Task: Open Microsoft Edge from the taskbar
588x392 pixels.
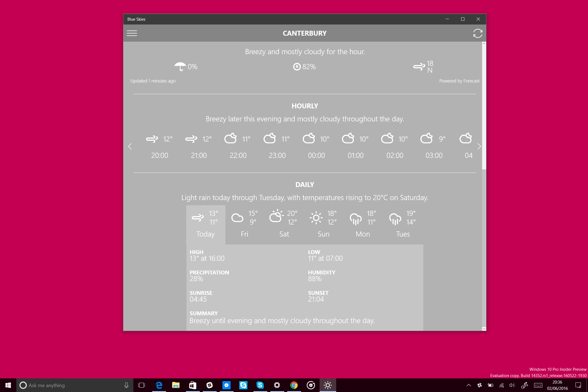Action: coord(159,385)
